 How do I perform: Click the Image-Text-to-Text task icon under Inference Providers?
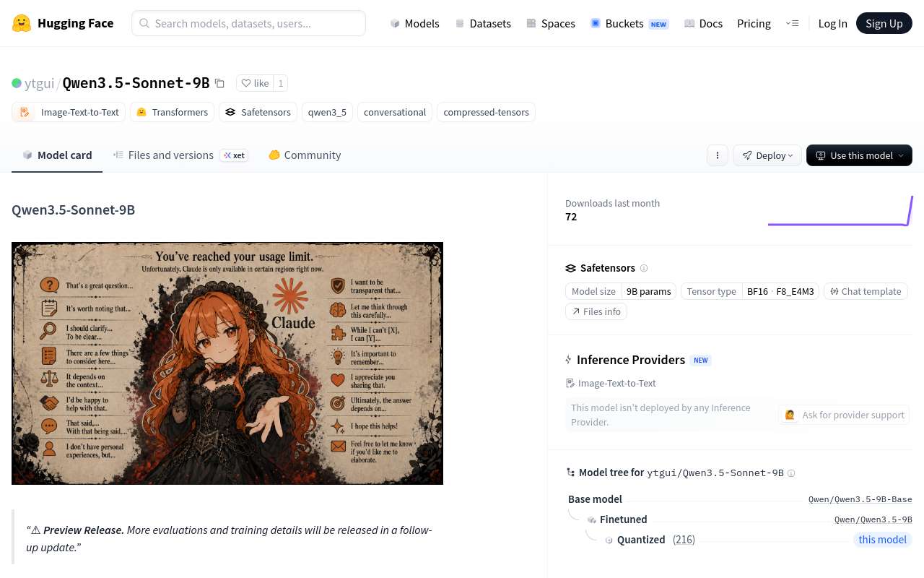click(570, 383)
